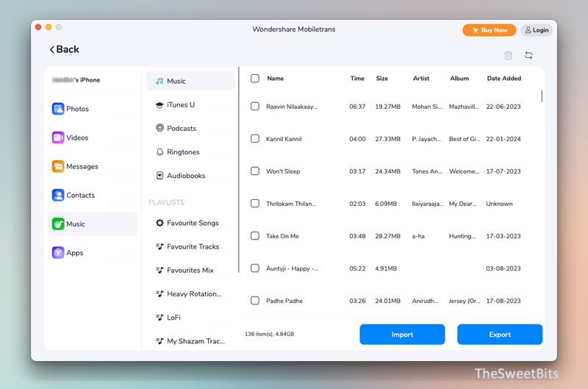Viewport: 588px width, 389px height.
Task: Sort by Album column header
Action: pyautogui.click(x=459, y=79)
